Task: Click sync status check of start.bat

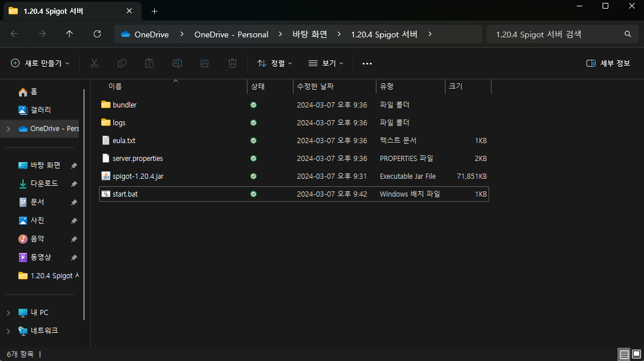Action: coord(253,194)
